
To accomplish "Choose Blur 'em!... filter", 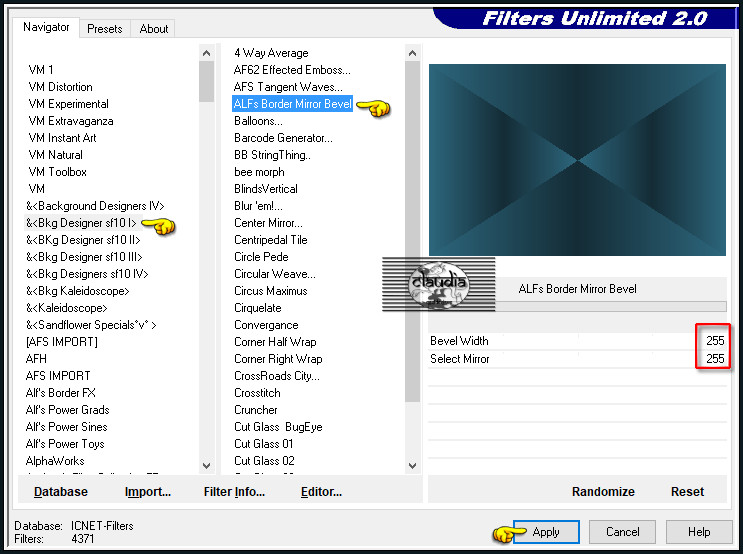I will [x=258, y=206].
